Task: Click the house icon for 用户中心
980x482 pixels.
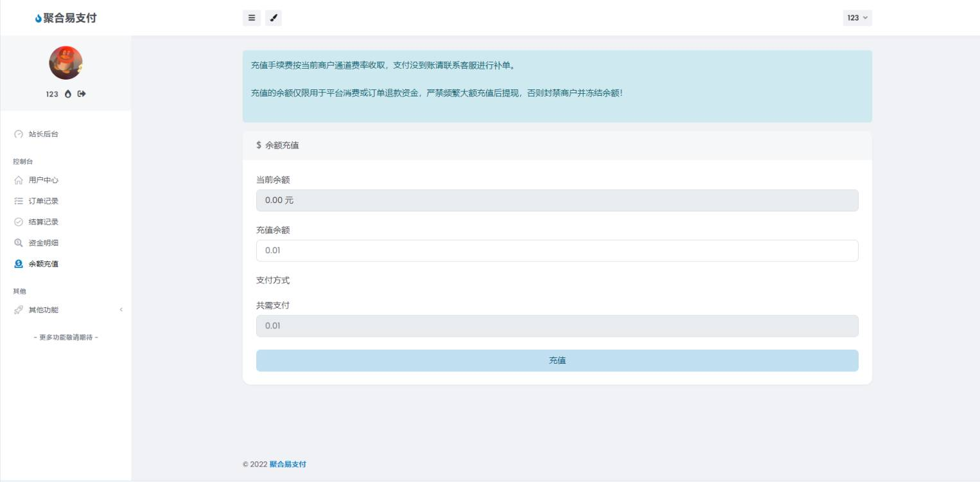Action: coord(19,181)
